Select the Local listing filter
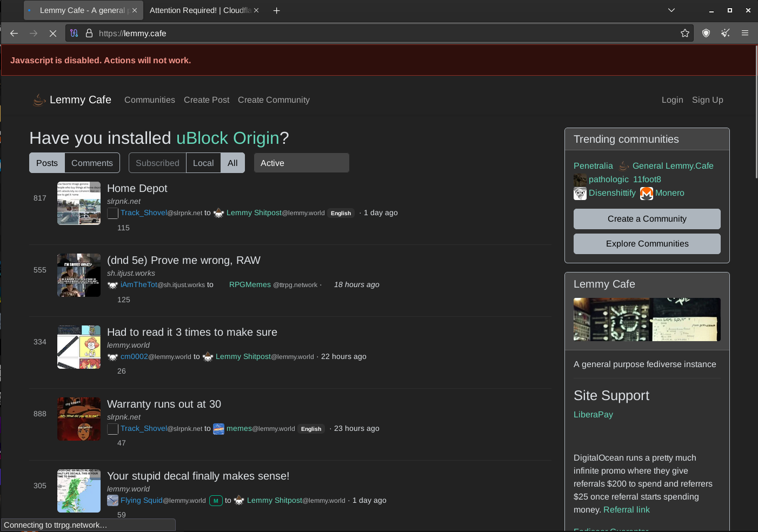Image resolution: width=758 pixels, height=532 pixels. click(203, 163)
